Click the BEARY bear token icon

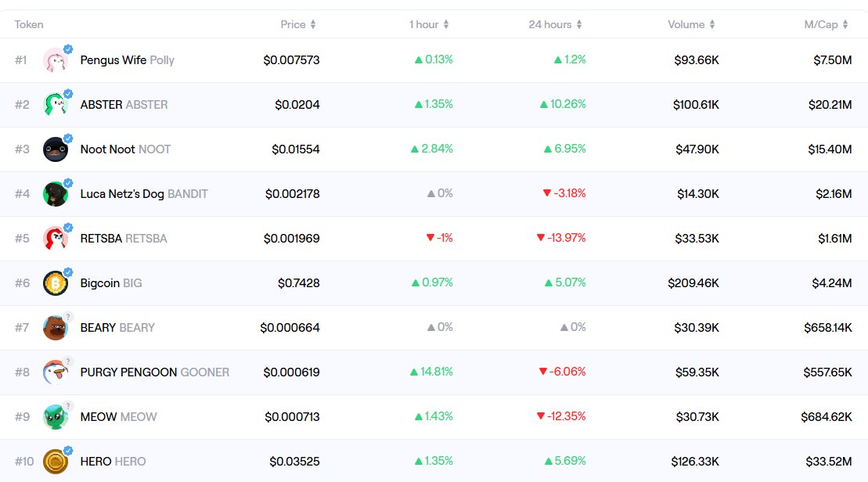click(x=56, y=328)
